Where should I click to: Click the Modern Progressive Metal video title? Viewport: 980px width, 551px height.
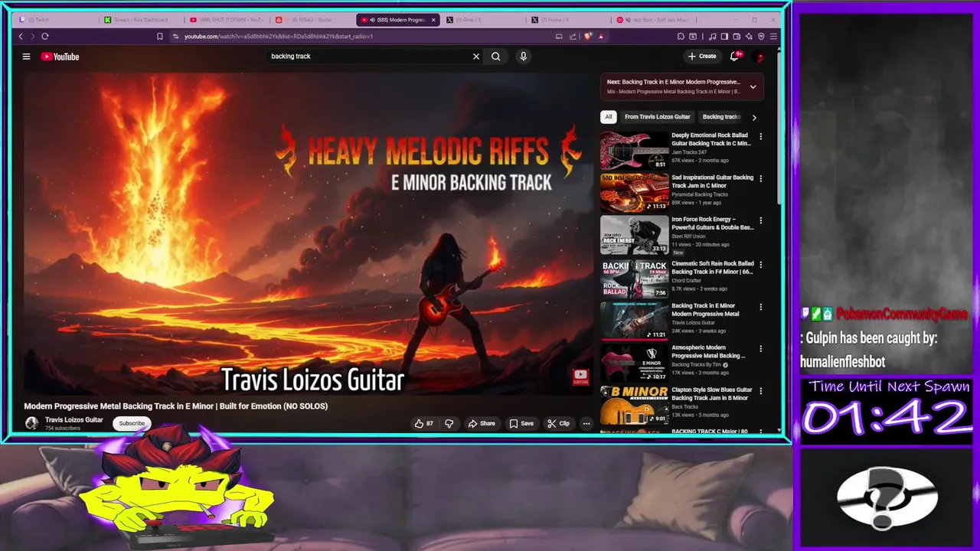point(175,406)
